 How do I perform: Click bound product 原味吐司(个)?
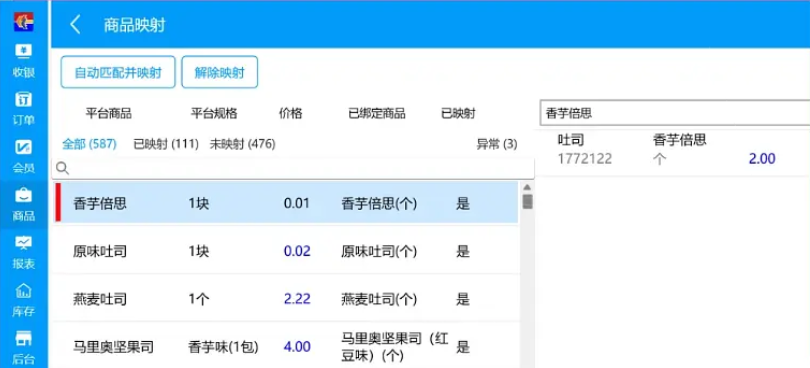(379, 251)
